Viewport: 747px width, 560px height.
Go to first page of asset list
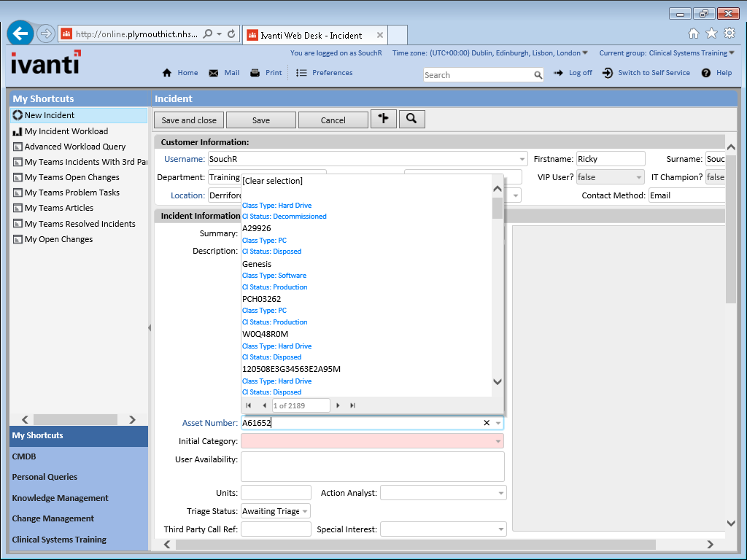point(248,405)
